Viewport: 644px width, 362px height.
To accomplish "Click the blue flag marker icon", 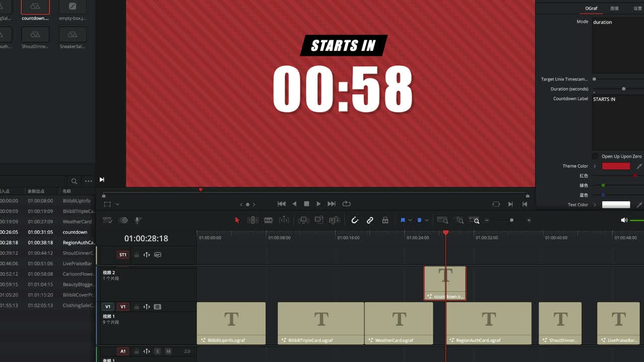I will point(403,220).
